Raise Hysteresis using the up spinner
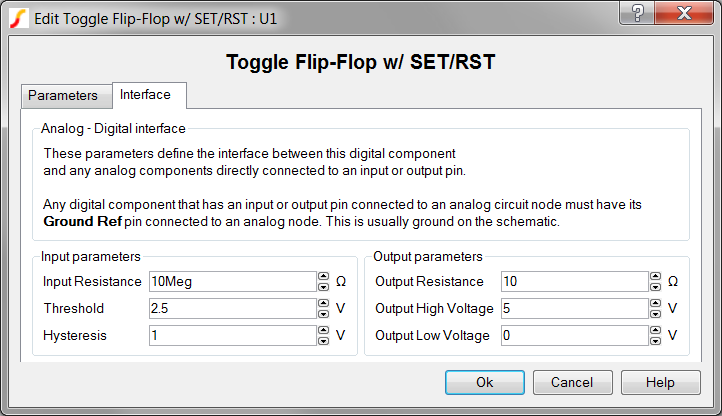 point(324,330)
